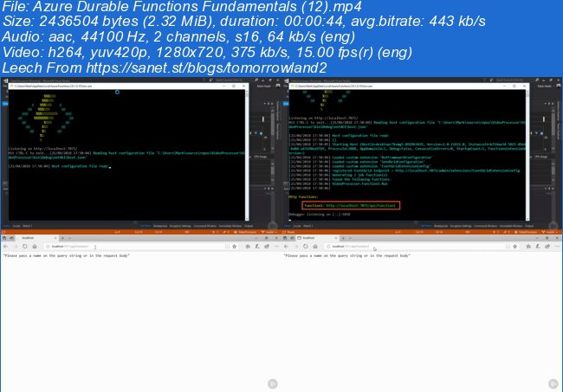Click add notes pen icon in right frame
Screen dimensions: 563x392
(538, 247)
